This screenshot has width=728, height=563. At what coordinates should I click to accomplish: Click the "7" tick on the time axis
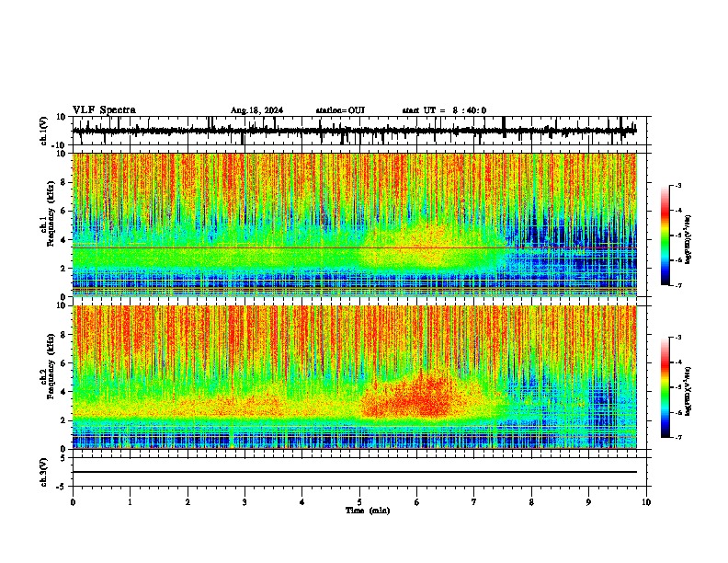click(474, 502)
